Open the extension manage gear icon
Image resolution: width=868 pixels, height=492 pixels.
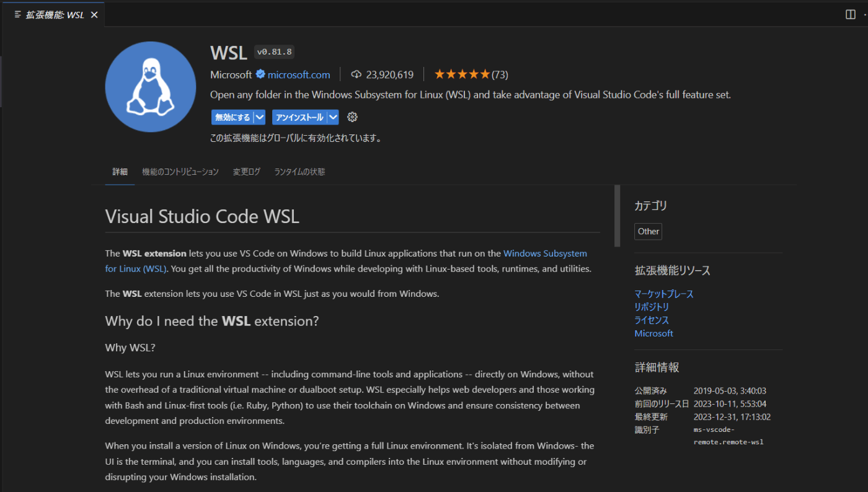point(353,117)
